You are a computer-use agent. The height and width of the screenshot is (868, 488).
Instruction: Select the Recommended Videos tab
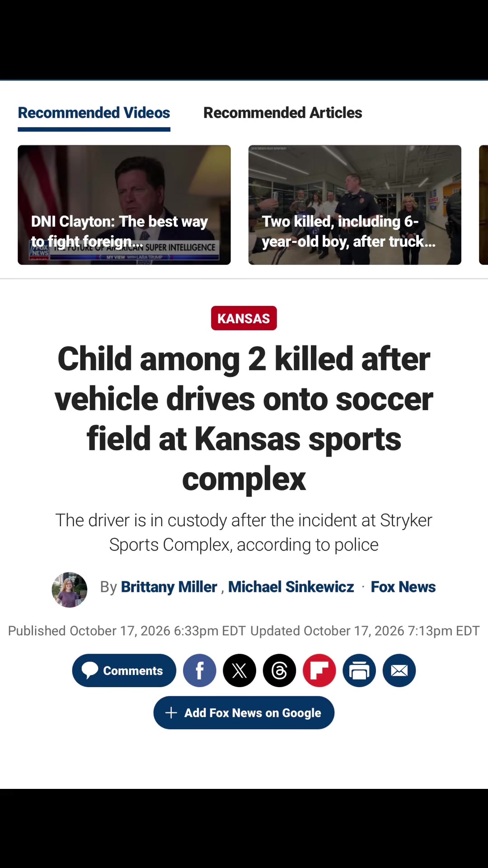pyautogui.click(x=94, y=113)
